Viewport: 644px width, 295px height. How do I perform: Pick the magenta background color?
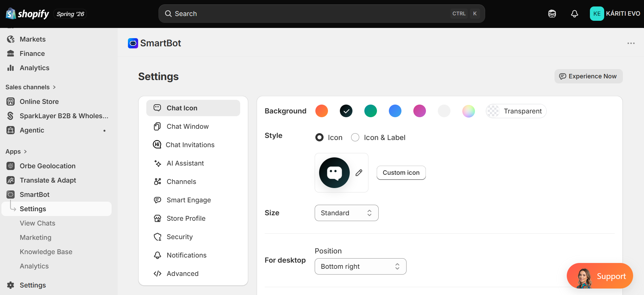pos(419,111)
